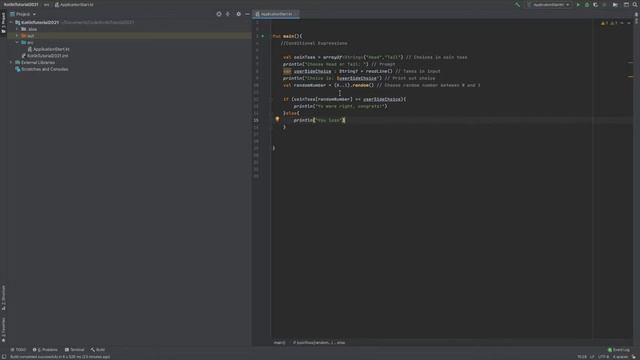Click main() in the editor breadcrumb bar
The width and height of the screenshot is (640, 360).
[x=280, y=342]
